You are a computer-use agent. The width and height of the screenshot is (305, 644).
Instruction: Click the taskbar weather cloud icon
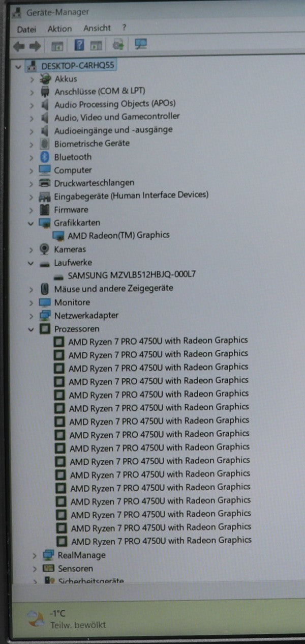[36, 619]
